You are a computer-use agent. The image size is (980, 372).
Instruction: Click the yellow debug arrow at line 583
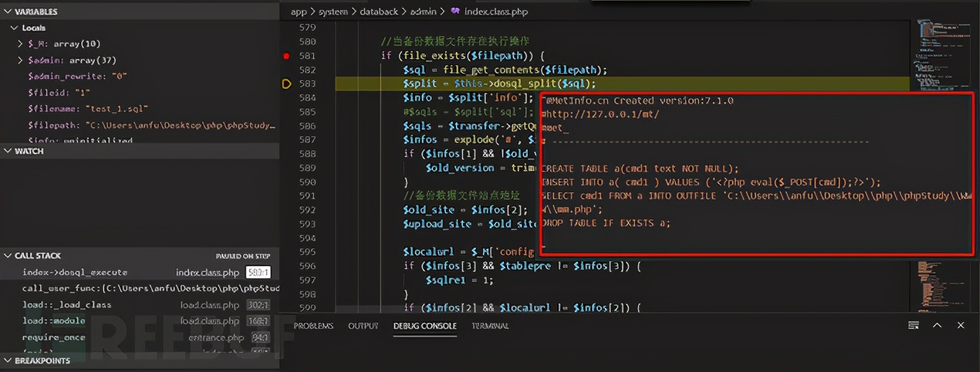[286, 84]
